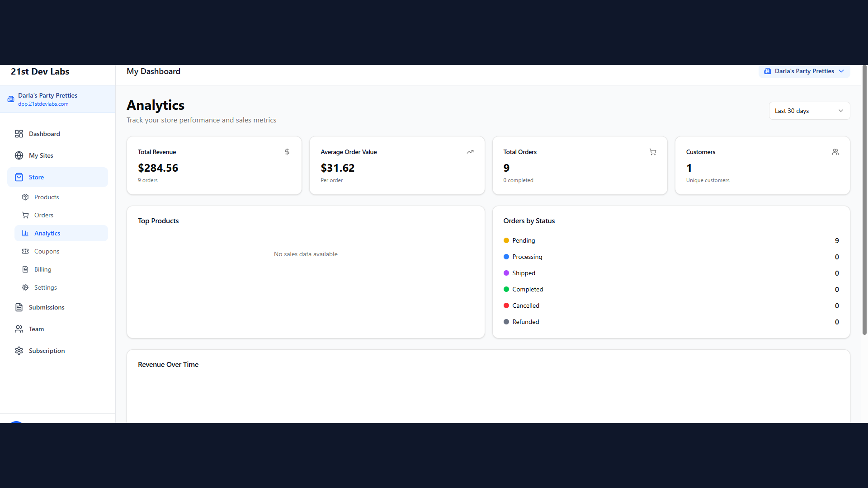Open the Subscription menu item
This screenshot has height=488, width=868.
pos(47,351)
